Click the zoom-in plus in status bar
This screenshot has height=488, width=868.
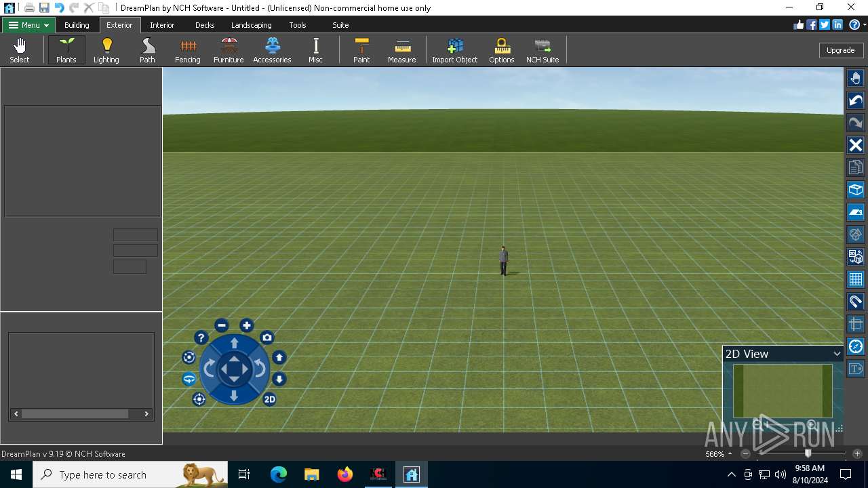coord(857,453)
